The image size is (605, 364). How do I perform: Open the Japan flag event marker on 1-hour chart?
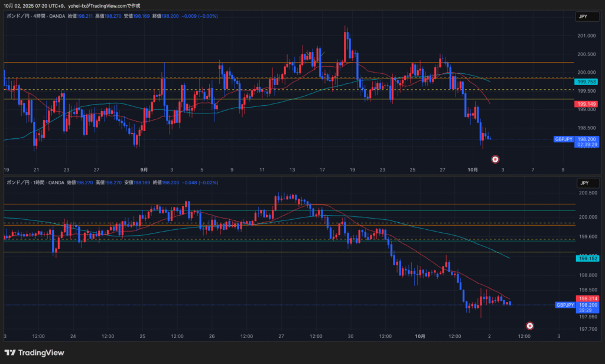529,326
